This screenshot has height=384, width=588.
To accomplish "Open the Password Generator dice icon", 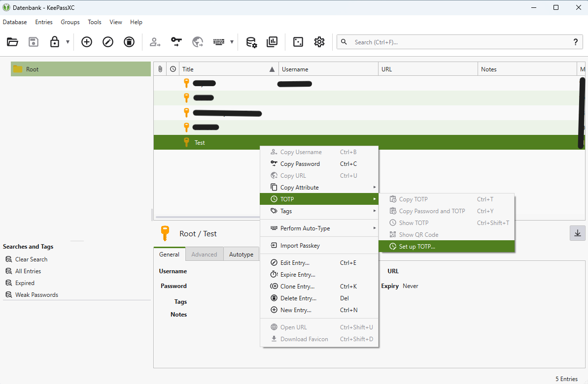I will pos(298,42).
